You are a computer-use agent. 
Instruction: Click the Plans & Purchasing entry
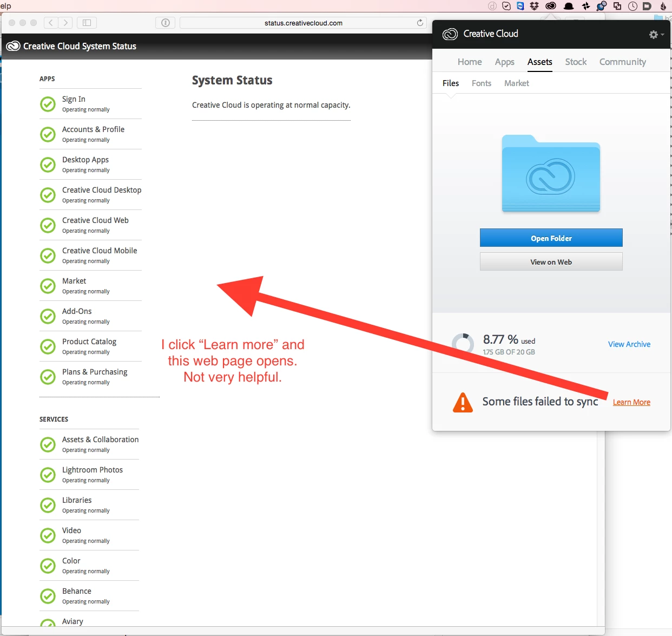pyautogui.click(x=90, y=377)
